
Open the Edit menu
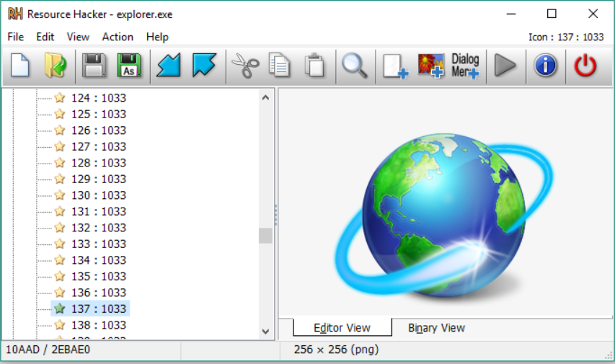coord(45,37)
